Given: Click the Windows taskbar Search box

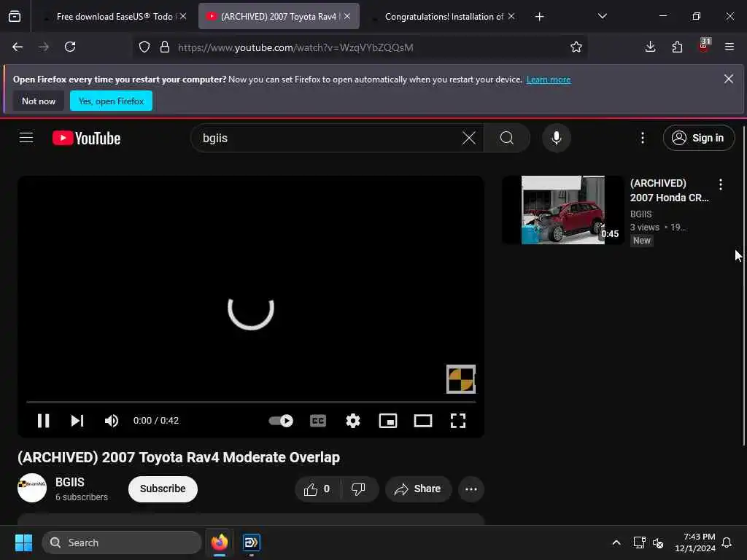Looking at the screenshot, I should click(122, 542).
